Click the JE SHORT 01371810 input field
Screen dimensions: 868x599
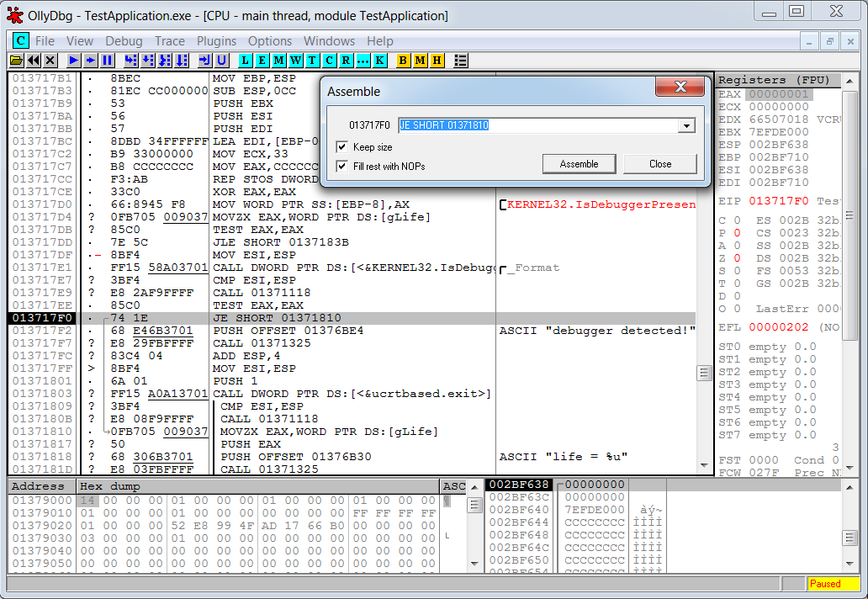538,125
